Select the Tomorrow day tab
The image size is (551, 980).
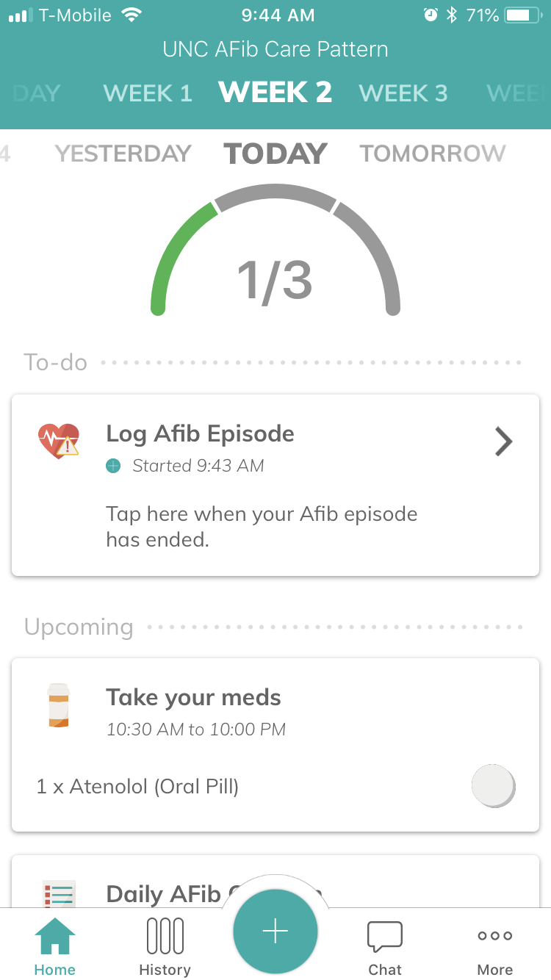[x=432, y=154]
